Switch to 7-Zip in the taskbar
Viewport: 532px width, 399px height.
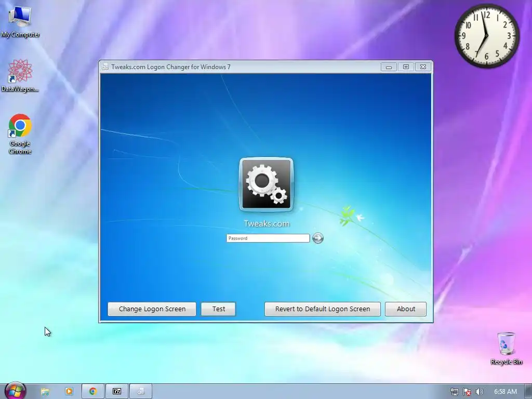117,392
